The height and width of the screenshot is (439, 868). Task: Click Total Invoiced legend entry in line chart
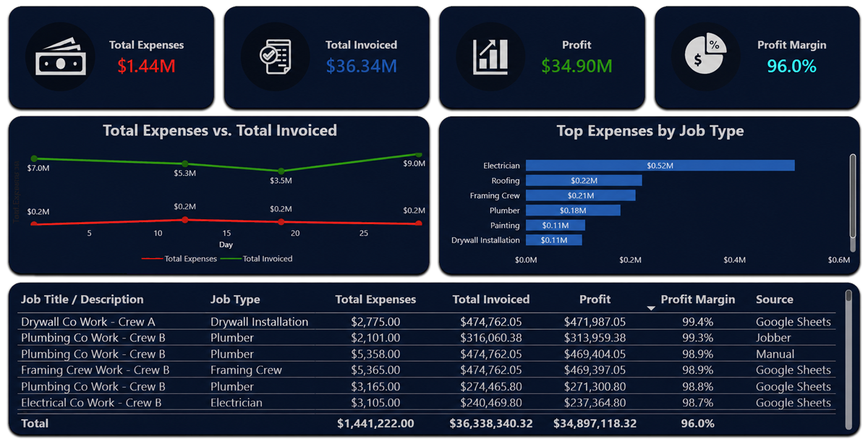pos(256,258)
